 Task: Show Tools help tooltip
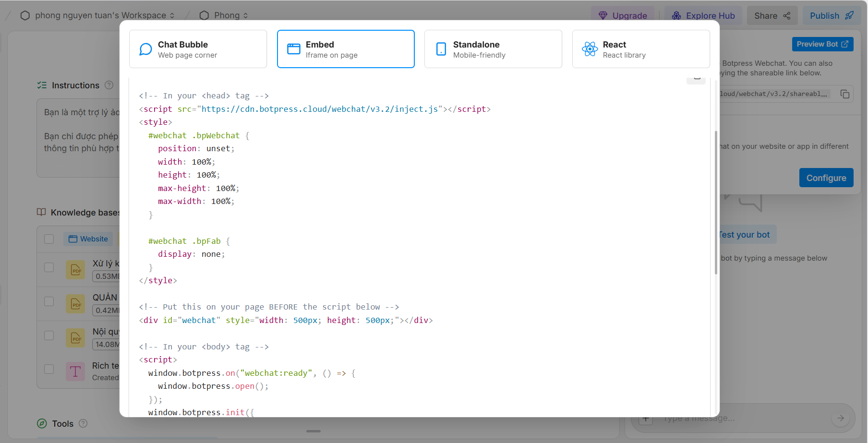[83, 423]
